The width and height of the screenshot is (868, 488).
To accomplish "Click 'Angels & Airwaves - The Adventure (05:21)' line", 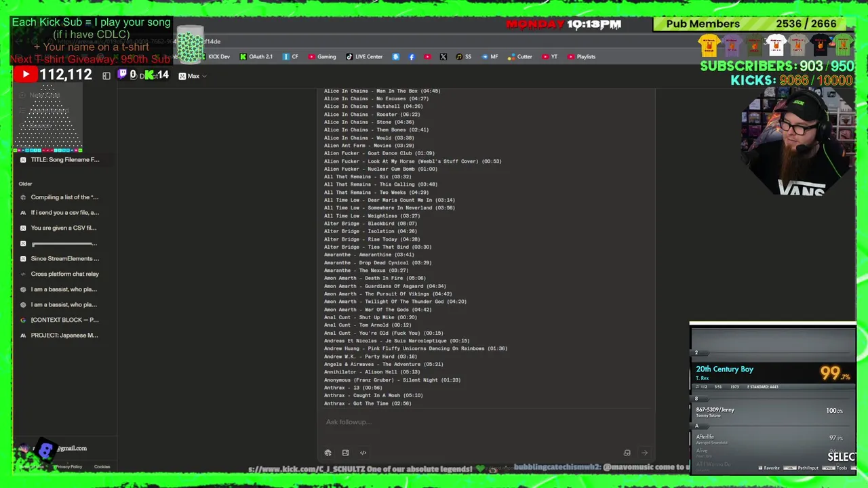I will pos(383,365).
